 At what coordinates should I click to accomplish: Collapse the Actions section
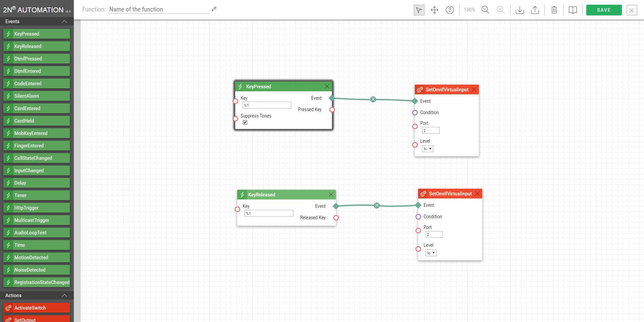(64, 295)
